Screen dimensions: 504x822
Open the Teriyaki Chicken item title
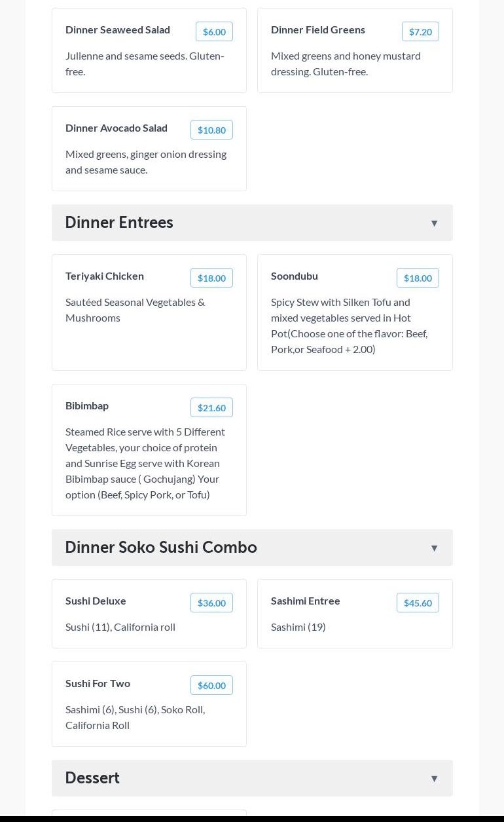(x=105, y=276)
